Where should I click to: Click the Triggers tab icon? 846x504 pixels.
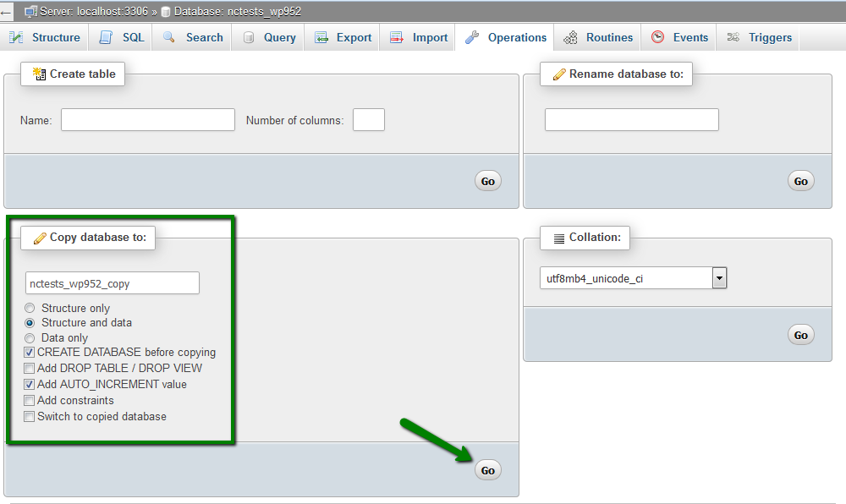click(x=733, y=37)
